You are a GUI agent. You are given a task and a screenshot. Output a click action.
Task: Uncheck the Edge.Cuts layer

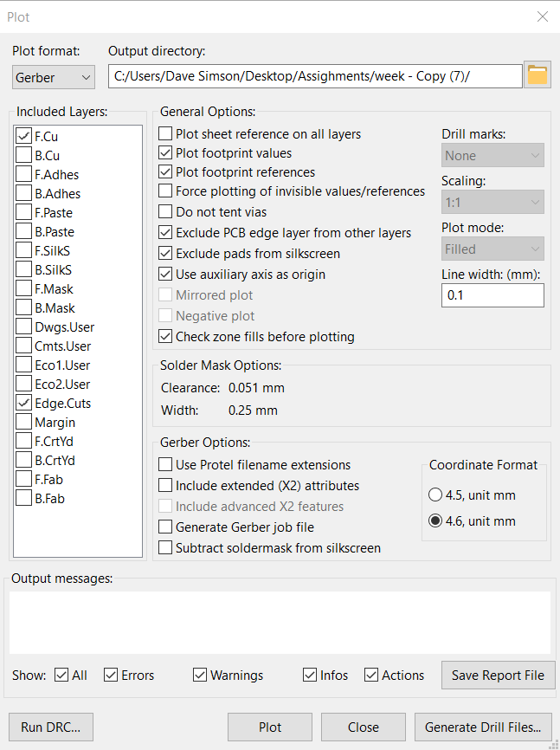(23, 404)
